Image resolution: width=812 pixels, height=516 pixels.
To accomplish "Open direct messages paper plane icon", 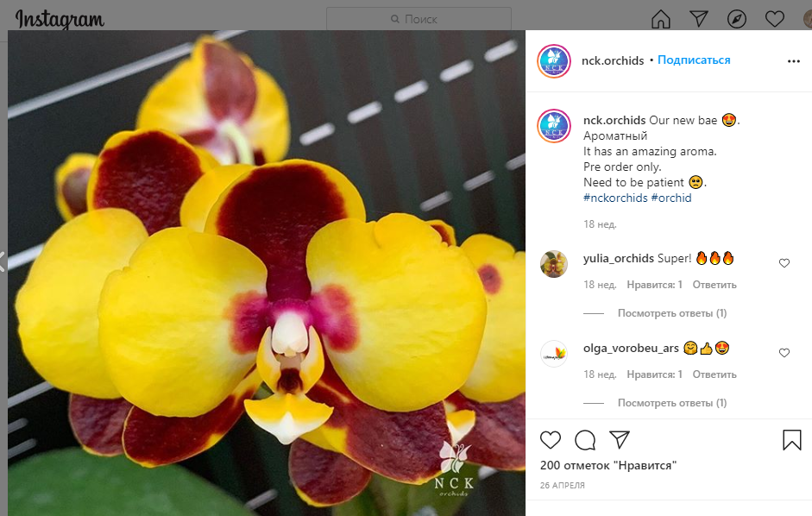I will click(x=699, y=19).
